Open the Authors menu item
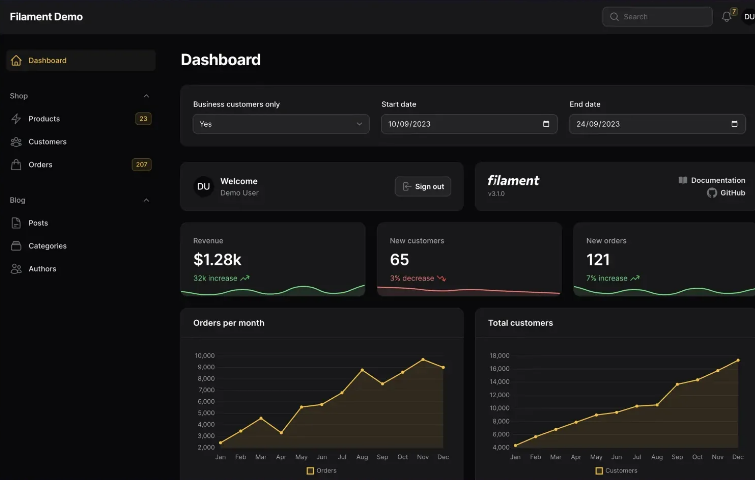Image resolution: width=755 pixels, height=480 pixels. [81, 269]
